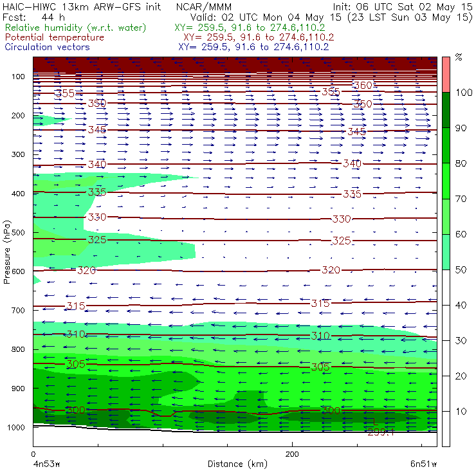Viewport: 476px width, 476px height.
Task: Click the 50-60 percent mint colorbar segment
Action: coord(446,252)
